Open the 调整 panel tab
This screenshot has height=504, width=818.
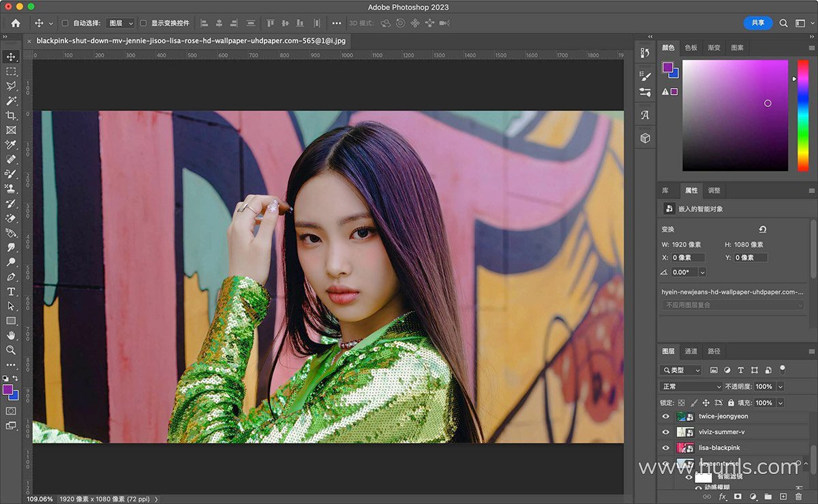coord(714,190)
